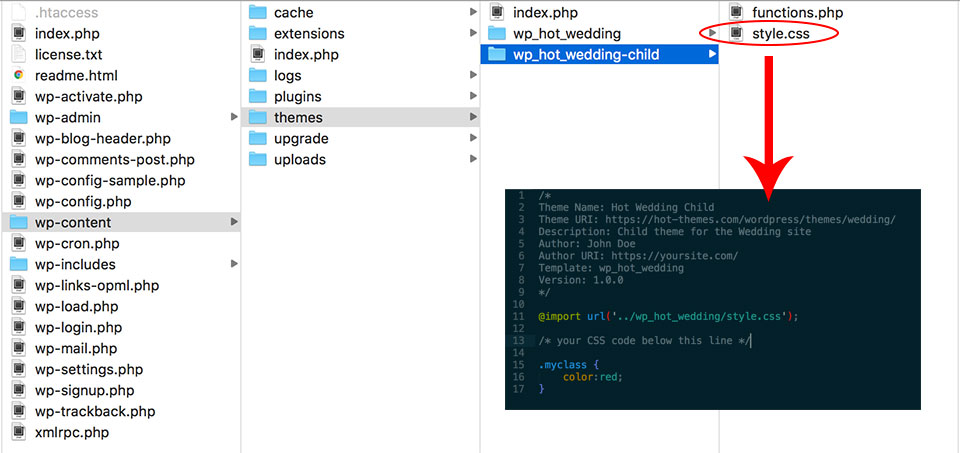960x453 pixels.
Task: Select the wp-content folder row
Action: point(121,222)
